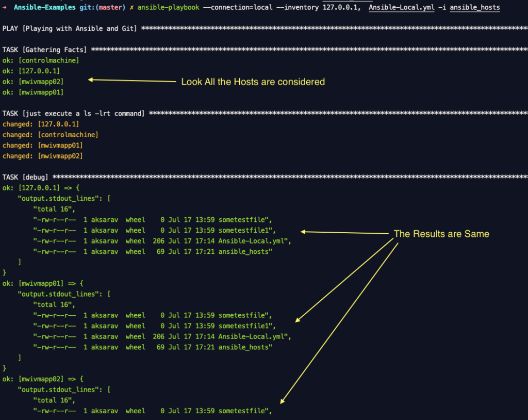528x420 pixels.
Task: Click the TASK [Gathering Facts] header
Action: click(46, 50)
